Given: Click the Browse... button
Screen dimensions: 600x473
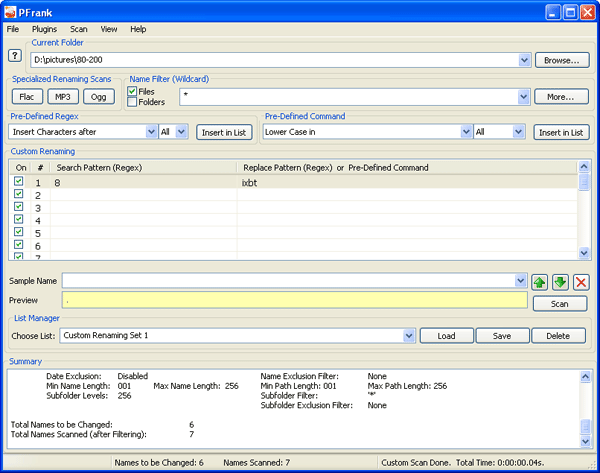Looking at the screenshot, I should (561, 61).
